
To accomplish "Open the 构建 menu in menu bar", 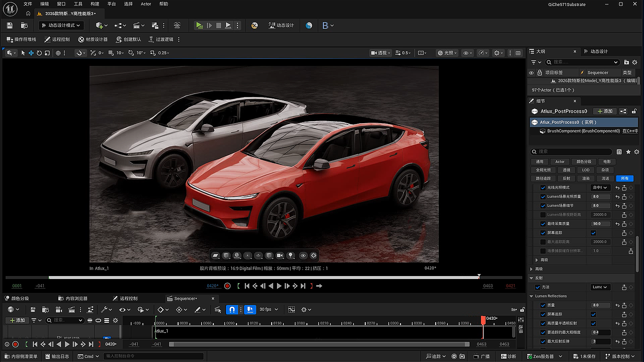I will point(95,4).
